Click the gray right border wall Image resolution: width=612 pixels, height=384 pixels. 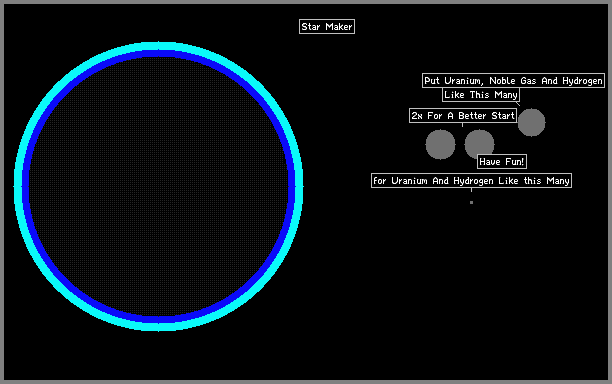(610, 192)
